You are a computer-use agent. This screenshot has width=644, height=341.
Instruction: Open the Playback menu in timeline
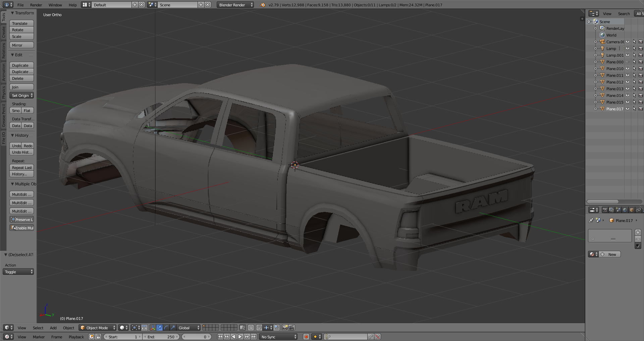(x=76, y=337)
